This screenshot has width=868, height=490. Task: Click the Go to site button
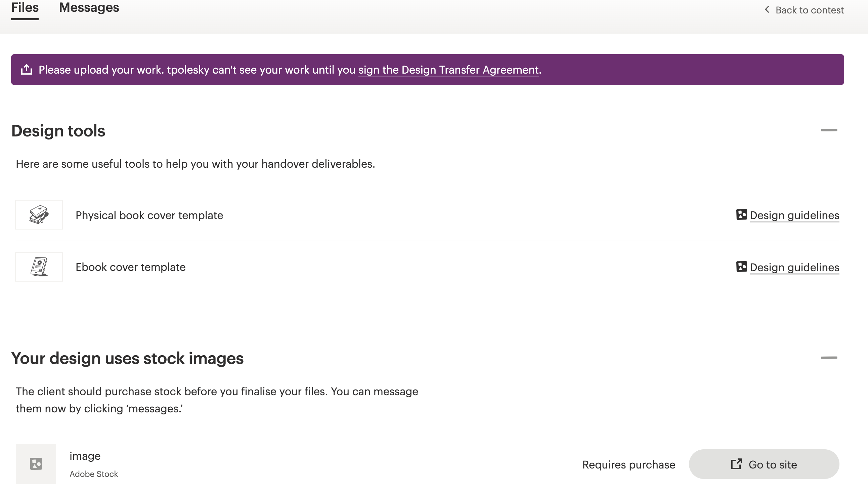pyautogui.click(x=764, y=464)
